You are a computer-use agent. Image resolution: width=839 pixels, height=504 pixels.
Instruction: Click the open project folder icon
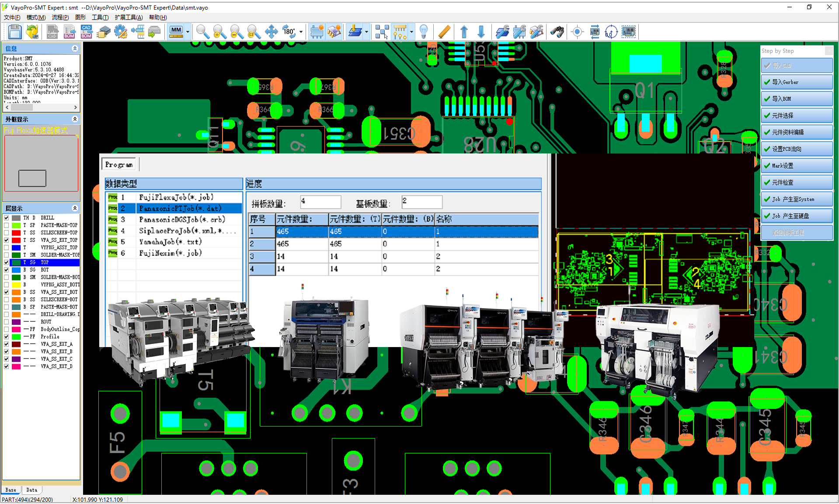32,32
